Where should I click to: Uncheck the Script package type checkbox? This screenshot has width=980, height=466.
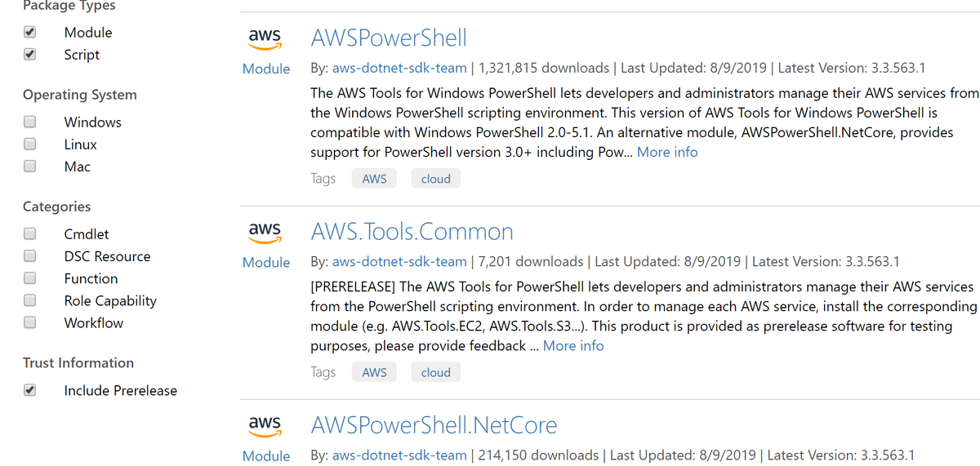30,55
